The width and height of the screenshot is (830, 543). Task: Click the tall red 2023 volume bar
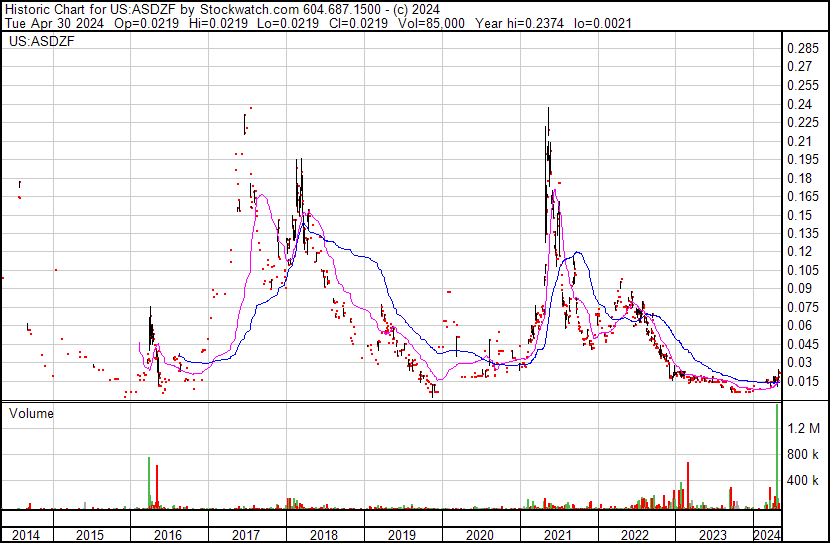(688, 485)
